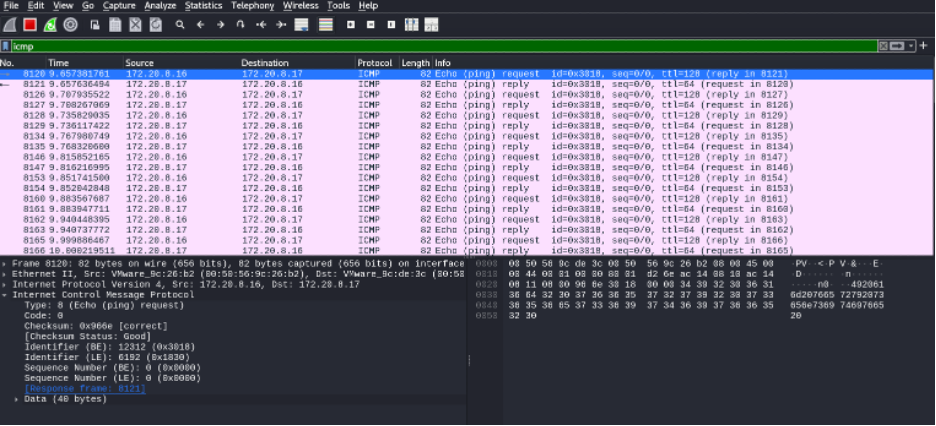This screenshot has width=936, height=426.
Task: Clear the display filter X button
Action: 883,46
